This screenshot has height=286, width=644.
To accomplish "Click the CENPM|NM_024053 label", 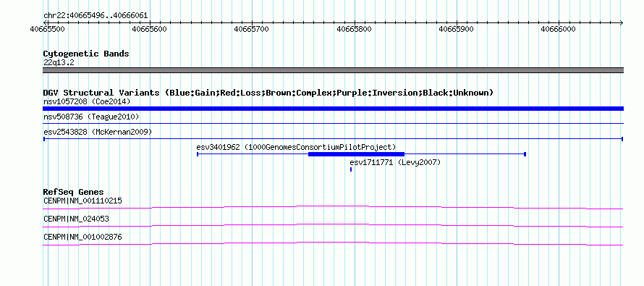I will point(76,219).
